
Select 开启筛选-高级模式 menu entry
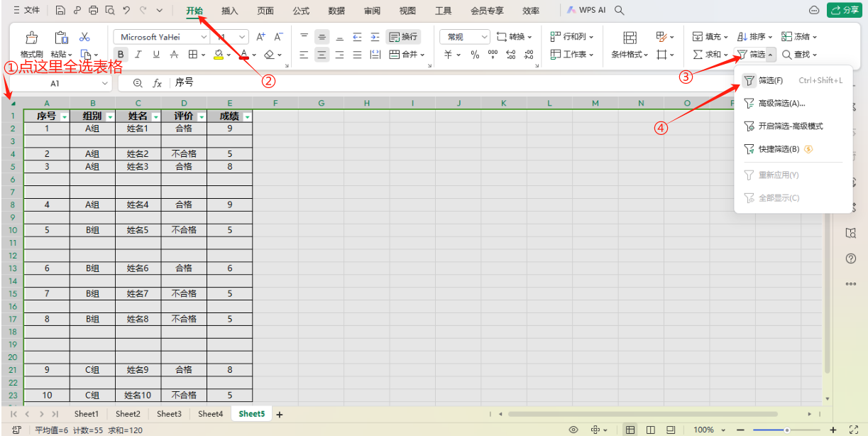[x=793, y=126]
